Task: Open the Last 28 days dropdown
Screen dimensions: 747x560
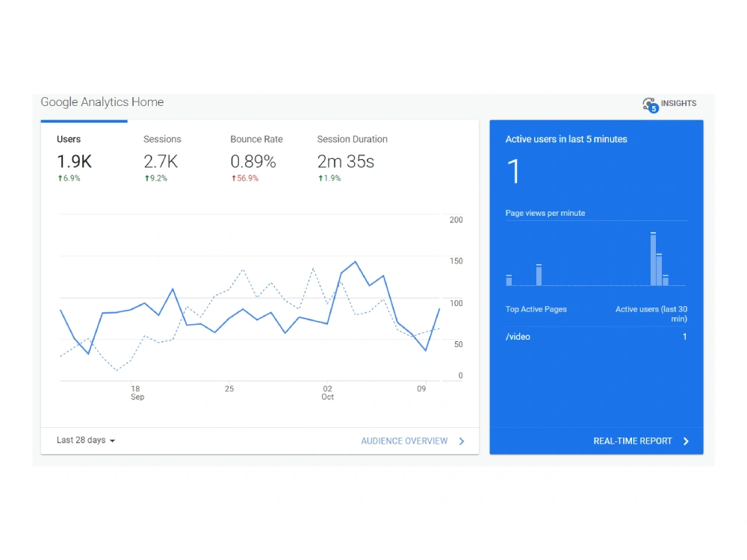Action: click(x=86, y=441)
